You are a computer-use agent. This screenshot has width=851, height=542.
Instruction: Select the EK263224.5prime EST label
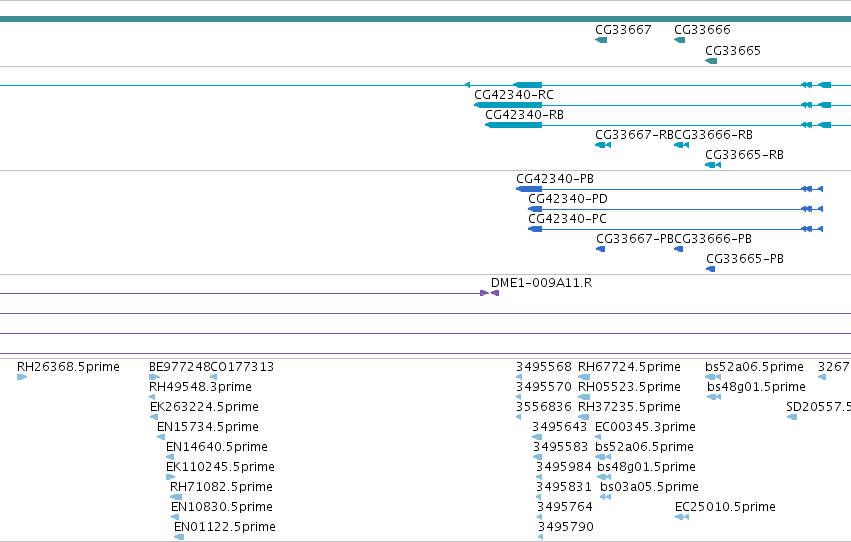204,407
